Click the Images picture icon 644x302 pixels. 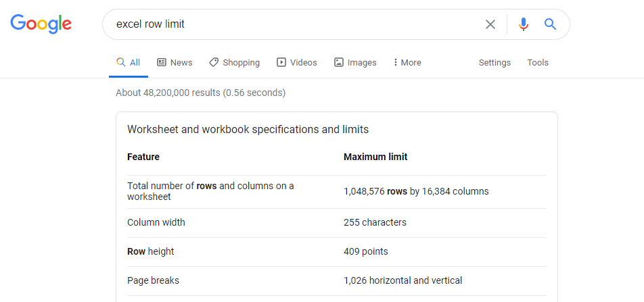[339, 62]
